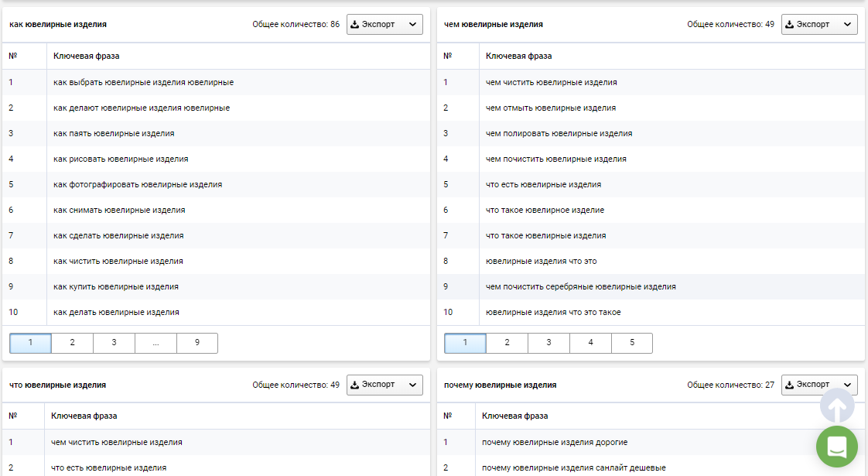Click phrase 'ювелирные изделия что это такое'

(x=554, y=312)
